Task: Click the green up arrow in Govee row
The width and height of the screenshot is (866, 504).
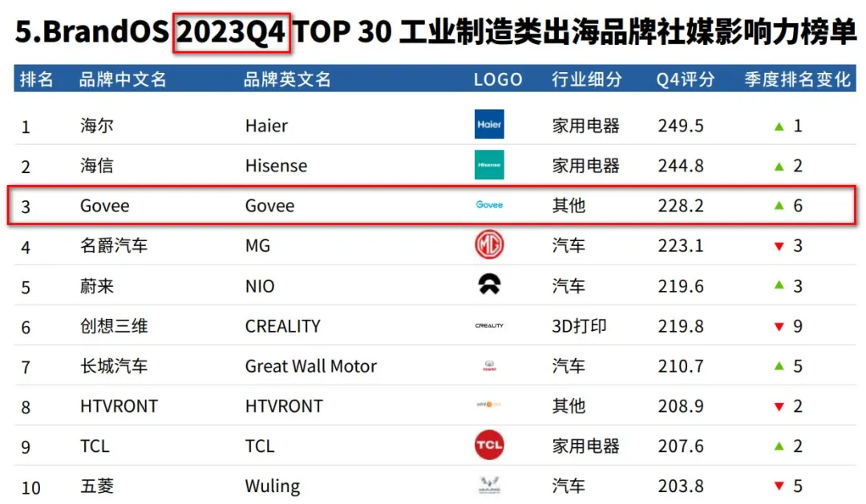Action: pyautogui.click(x=779, y=205)
